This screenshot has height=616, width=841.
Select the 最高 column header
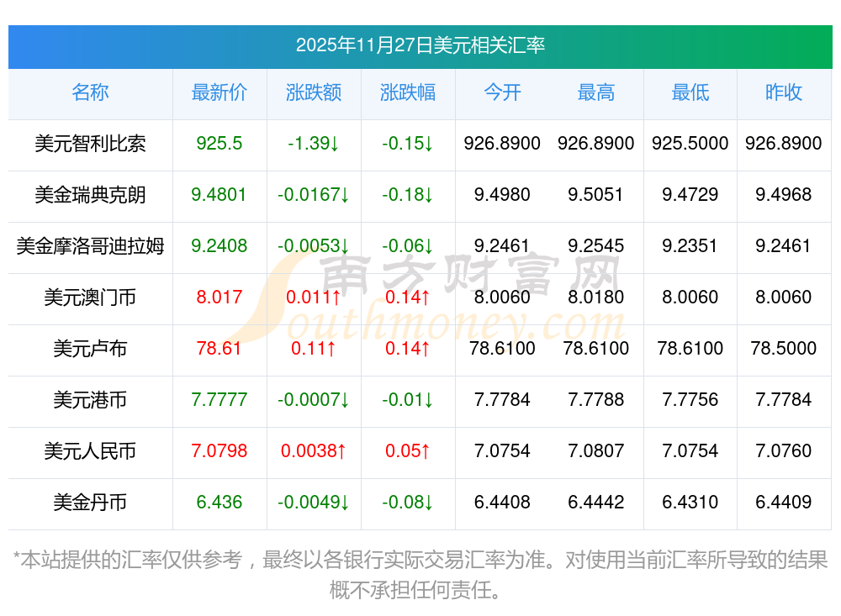coord(596,92)
